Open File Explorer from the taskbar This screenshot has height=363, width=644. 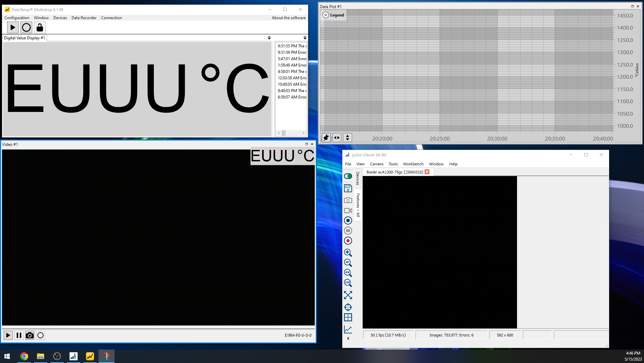click(x=40, y=356)
